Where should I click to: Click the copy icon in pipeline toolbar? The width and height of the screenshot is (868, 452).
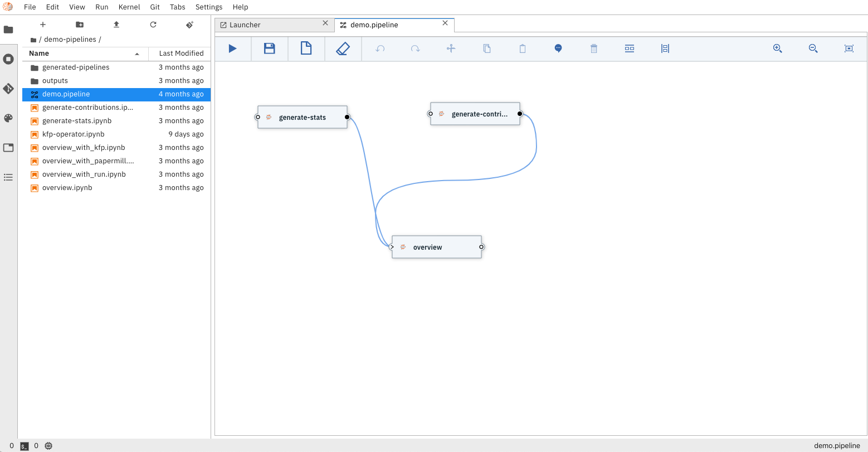(x=487, y=48)
